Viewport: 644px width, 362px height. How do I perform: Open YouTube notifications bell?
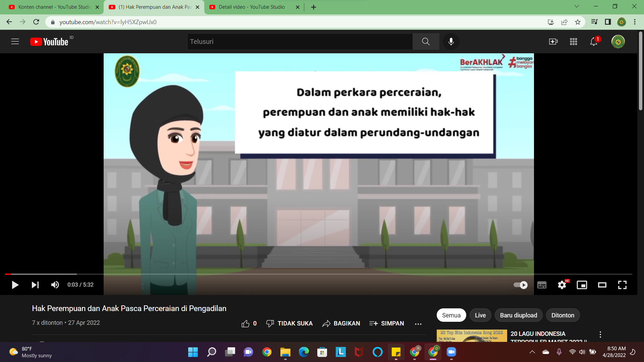593,42
